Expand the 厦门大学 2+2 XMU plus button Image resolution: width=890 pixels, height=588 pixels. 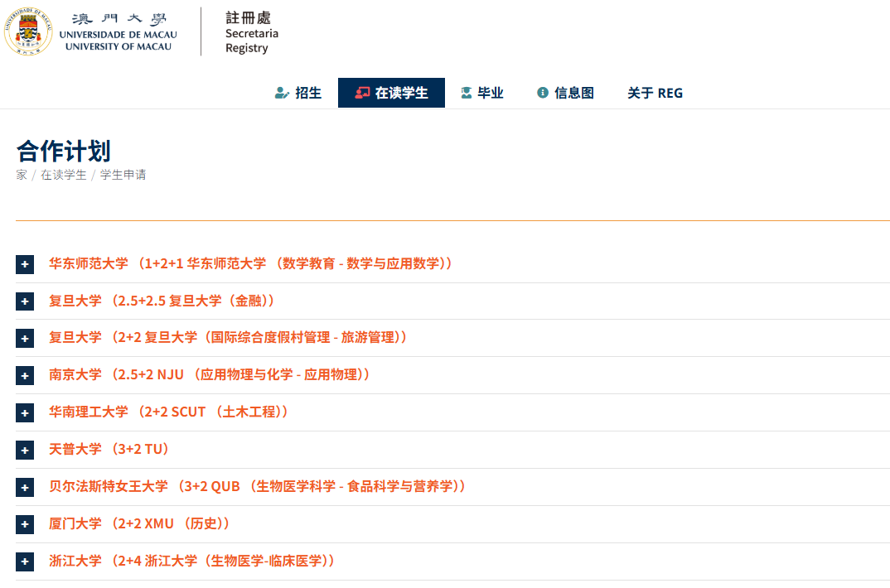[x=25, y=524]
